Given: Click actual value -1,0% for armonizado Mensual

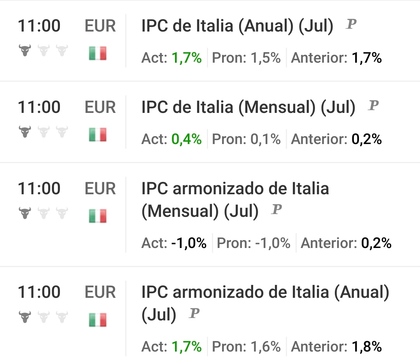Looking at the screenshot, I should pos(189,243).
